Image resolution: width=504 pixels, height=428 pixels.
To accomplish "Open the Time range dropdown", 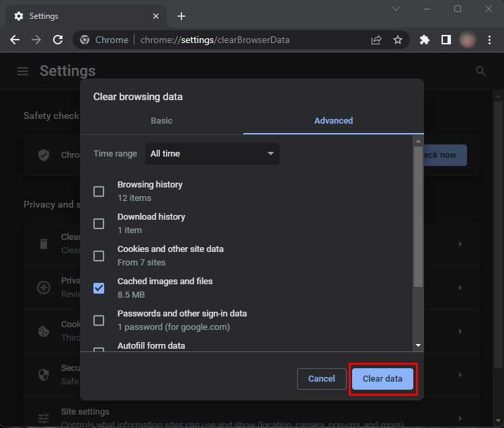I will click(x=212, y=154).
